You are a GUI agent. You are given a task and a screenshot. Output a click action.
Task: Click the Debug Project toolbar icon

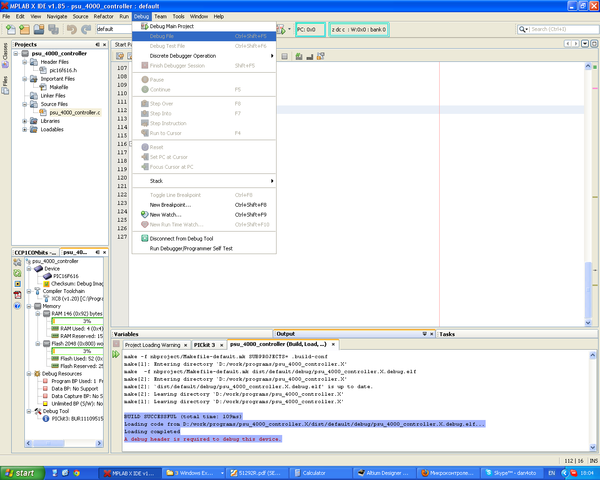[x=281, y=29]
